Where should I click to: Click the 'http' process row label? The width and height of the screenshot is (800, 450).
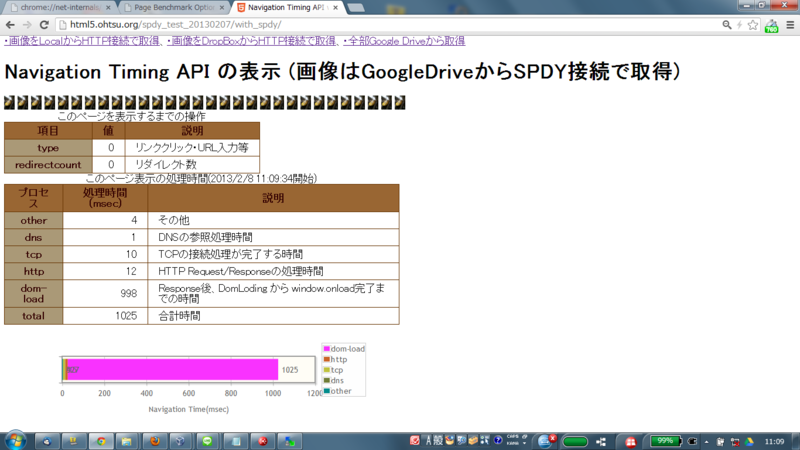pos(33,271)
